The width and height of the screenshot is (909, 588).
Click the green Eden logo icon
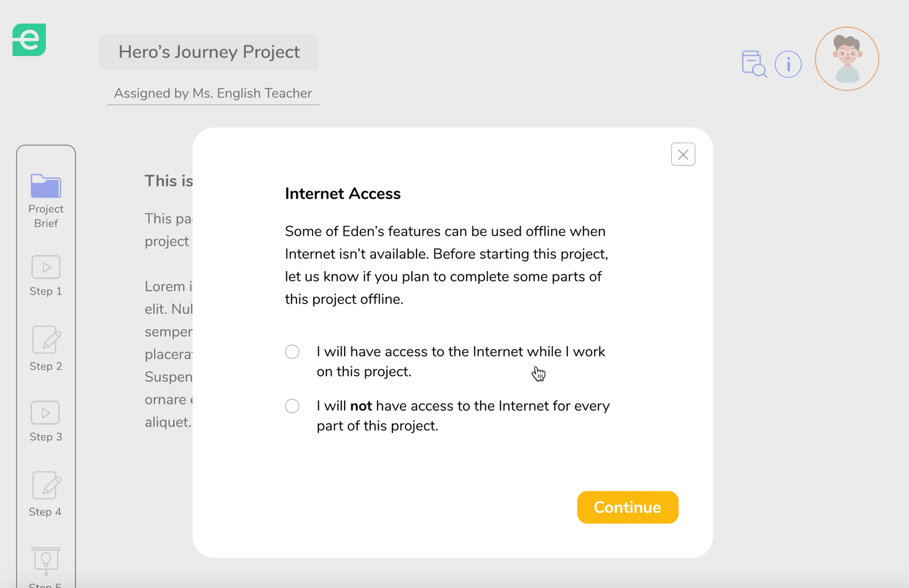[x=29, y=40]
